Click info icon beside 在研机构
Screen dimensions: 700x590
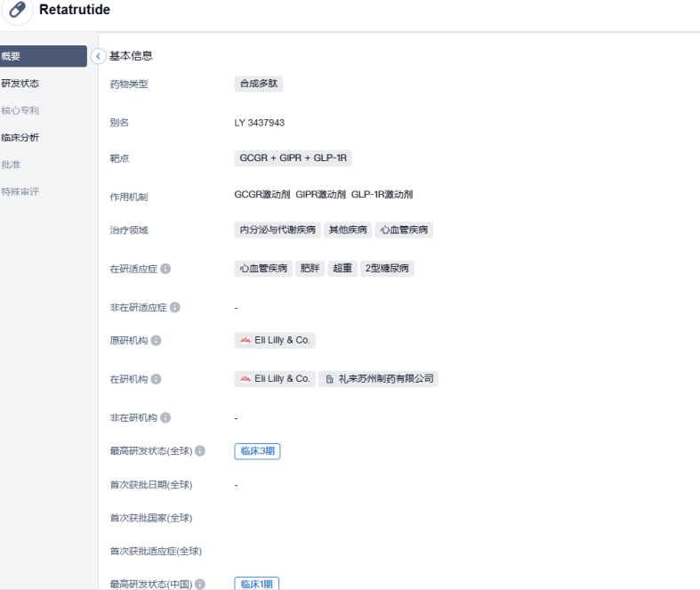[x=157, y=379]
